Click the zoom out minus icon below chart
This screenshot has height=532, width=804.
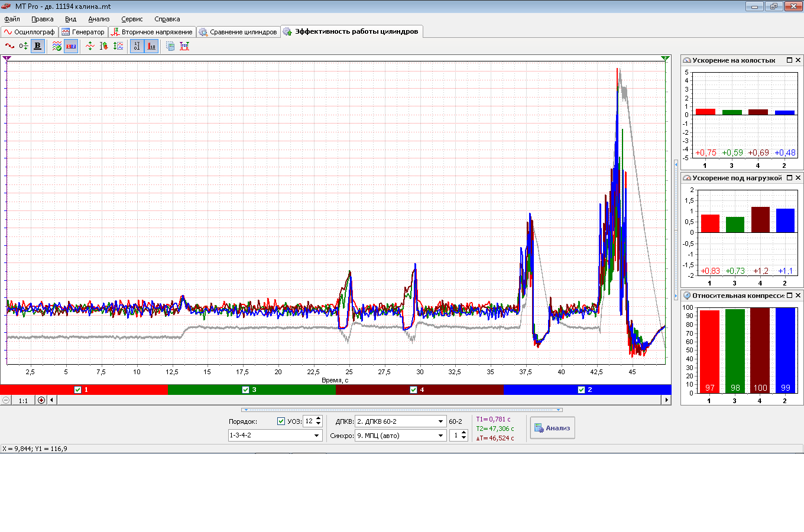point(6,400)
